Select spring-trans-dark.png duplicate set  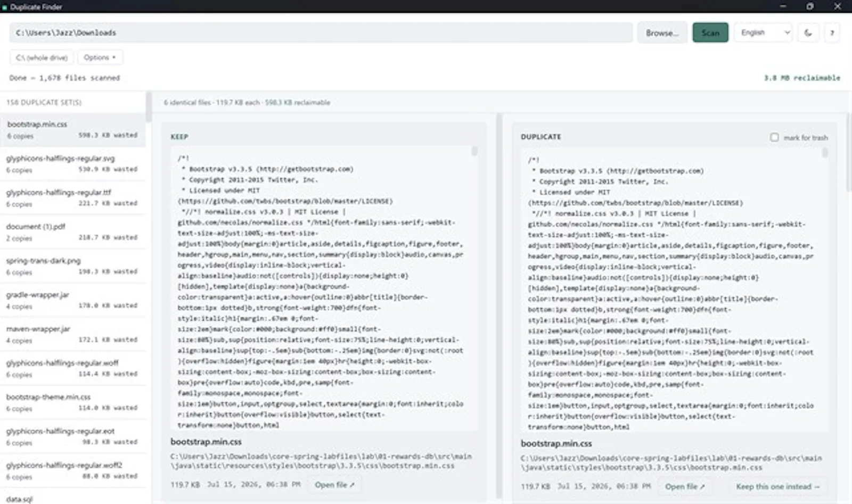72,266
